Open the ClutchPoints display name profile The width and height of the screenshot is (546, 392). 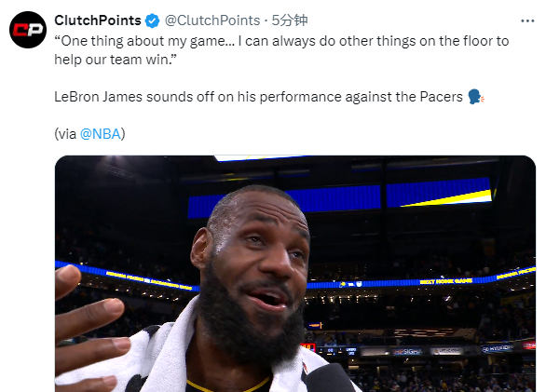point(98,20)
